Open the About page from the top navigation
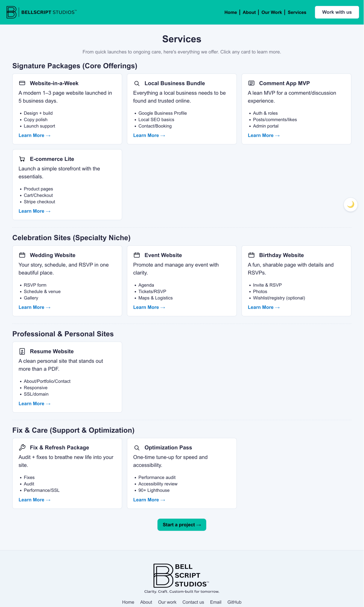This screenshot has height=607, width=364. 249,12
